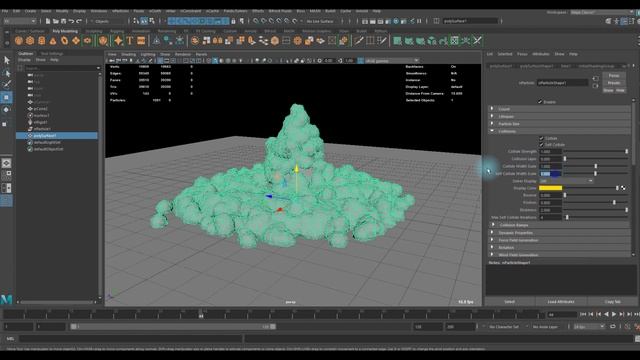Viewport: 640px width, 360px height.
Task: Select the arrow Select tool in toolbox
Action: coord(7,60)
